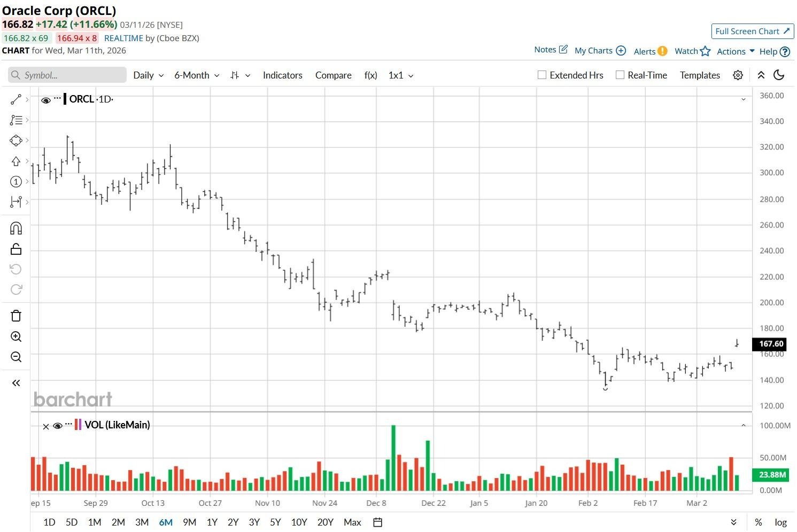
Task: Enable the Extended Hrs checkbox
Action: [x=542, y=75]
